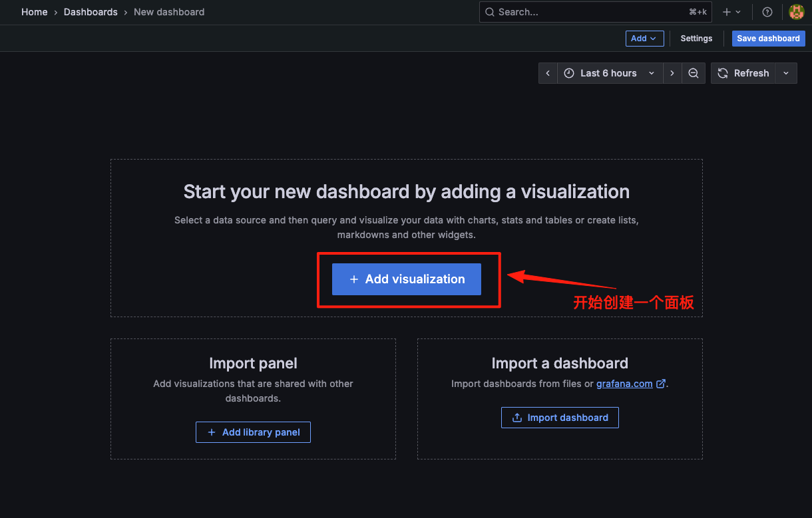
Task: Click the external-link icon beside grafana.com
Action: 660,383
